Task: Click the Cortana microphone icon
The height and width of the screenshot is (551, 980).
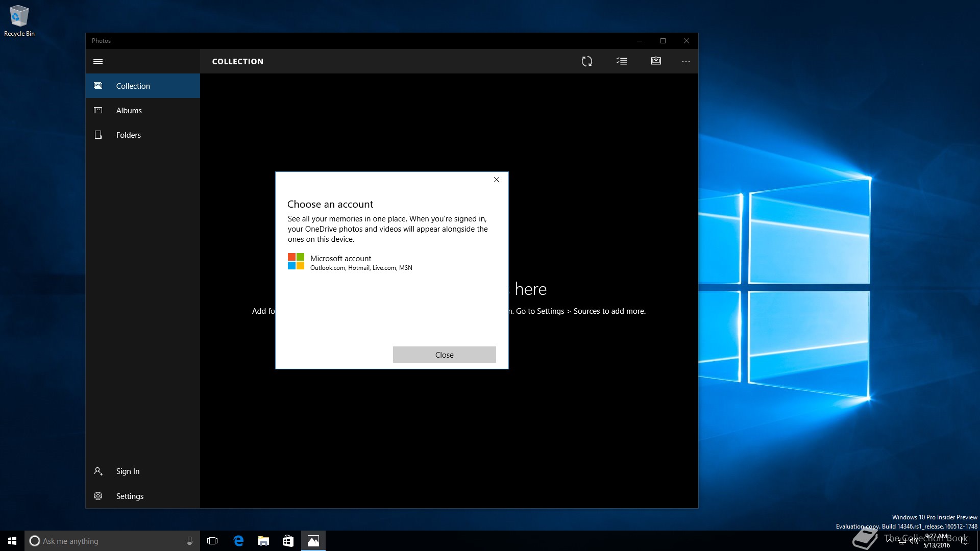Action: point(189,541)
